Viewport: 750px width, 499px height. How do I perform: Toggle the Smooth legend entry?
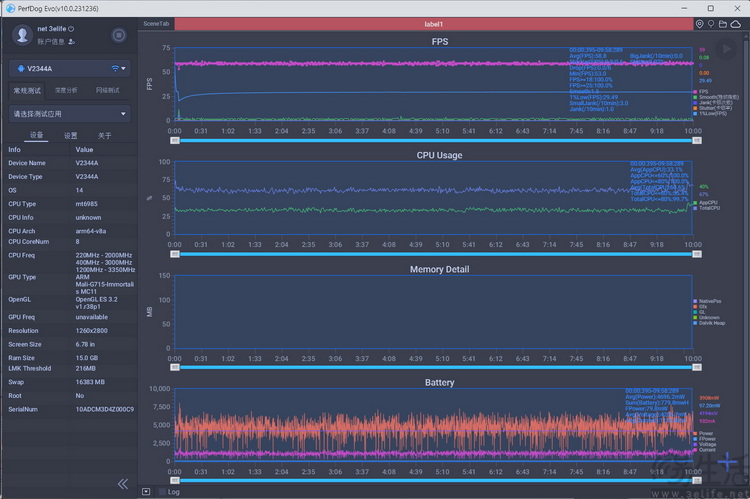click(716, 97)
